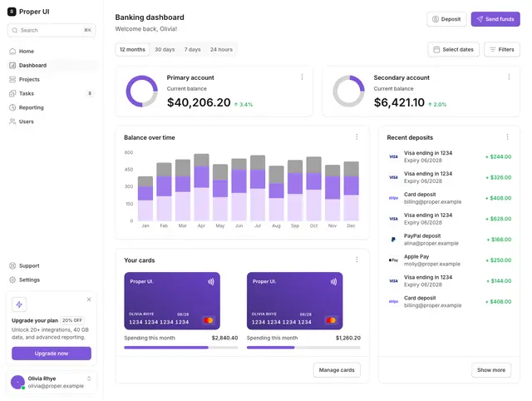Click the + $250.00 Apple Pay amount
This screenshot has width=532, height=401.
tap(499, 260)
